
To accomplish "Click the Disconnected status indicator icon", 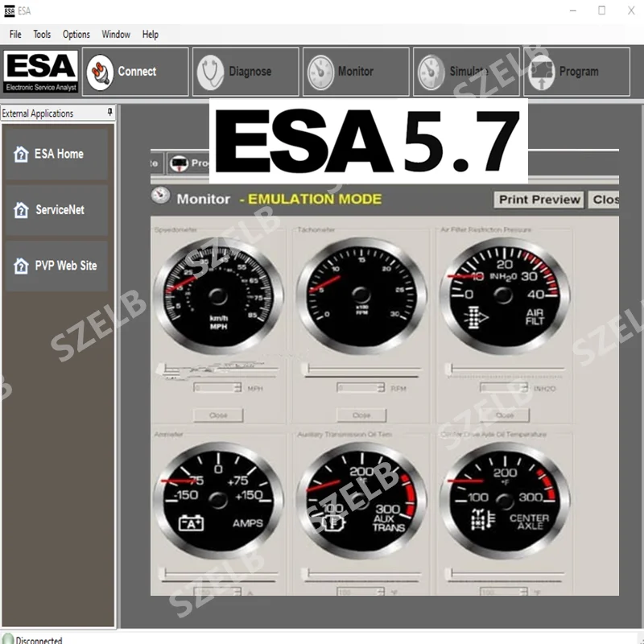I will pos(8,639).
